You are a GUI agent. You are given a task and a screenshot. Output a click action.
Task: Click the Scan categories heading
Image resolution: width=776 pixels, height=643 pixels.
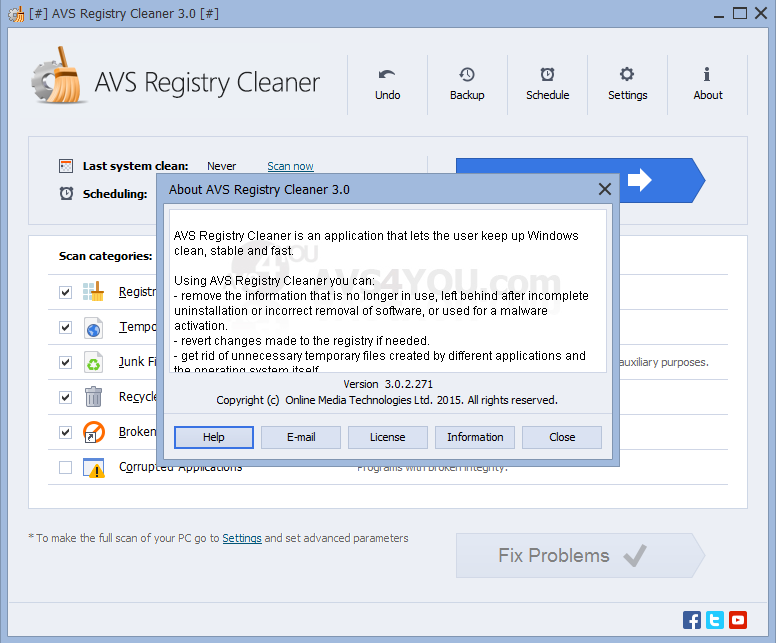105,256
